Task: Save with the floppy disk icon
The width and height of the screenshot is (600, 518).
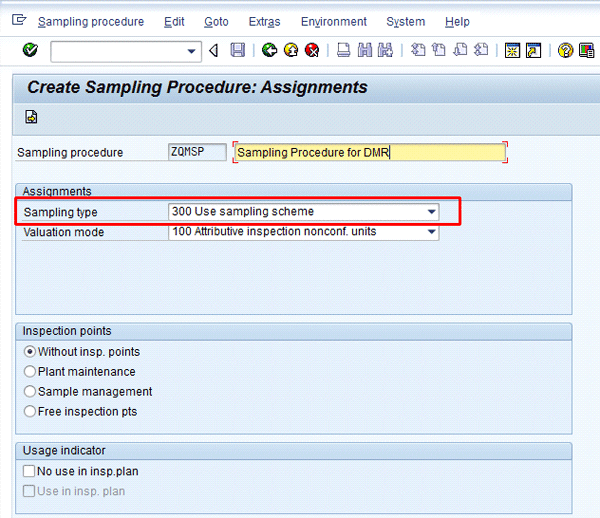Action: pos(238,50)
